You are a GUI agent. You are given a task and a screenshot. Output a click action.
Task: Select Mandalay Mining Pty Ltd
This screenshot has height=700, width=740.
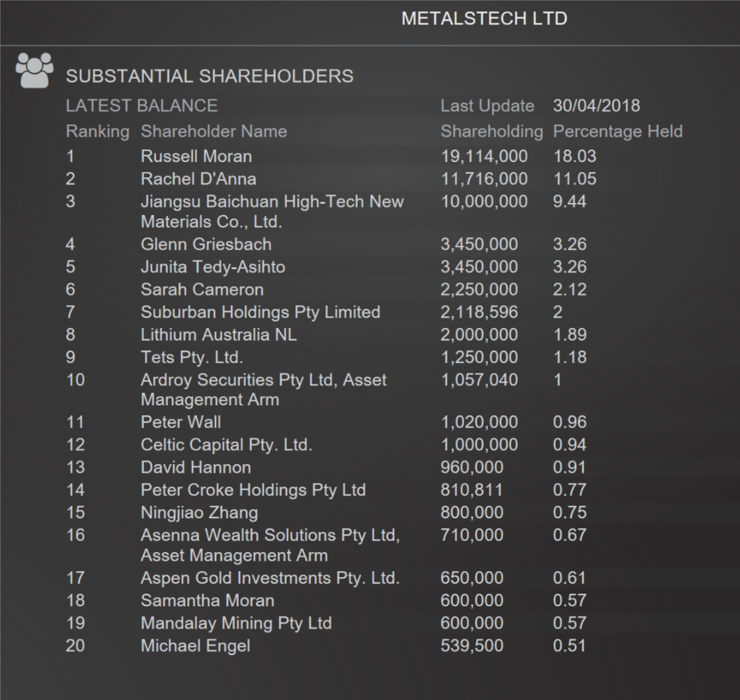pyautogui.click(x=237, y=623)
